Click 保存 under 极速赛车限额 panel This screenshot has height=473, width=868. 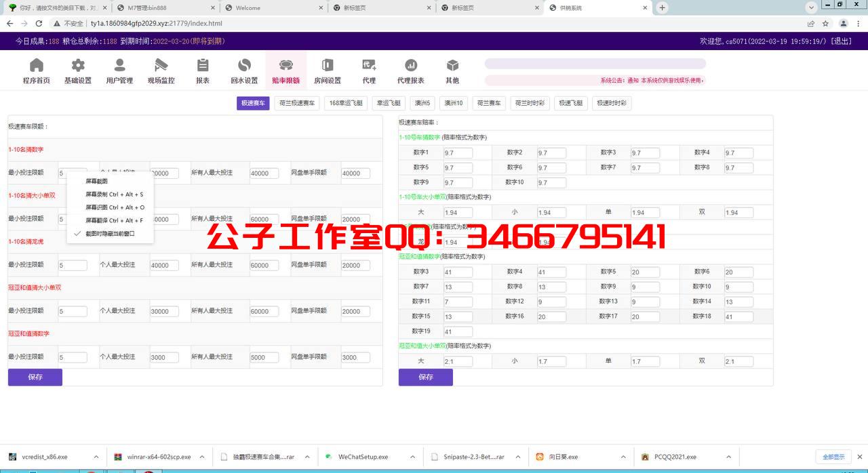(35, 377)
